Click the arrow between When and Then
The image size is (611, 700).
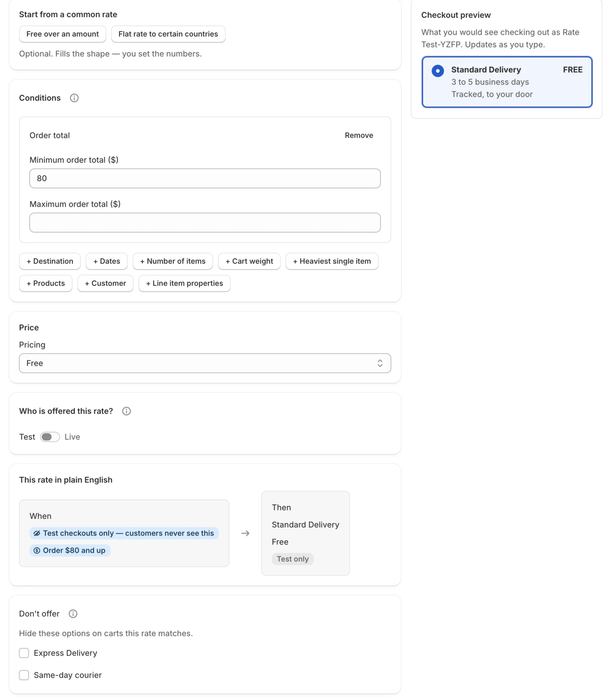point(246,533)
